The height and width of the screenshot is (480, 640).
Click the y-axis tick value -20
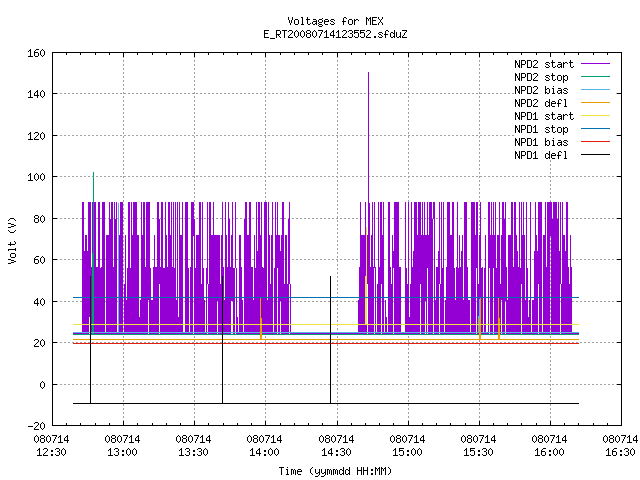36,426
